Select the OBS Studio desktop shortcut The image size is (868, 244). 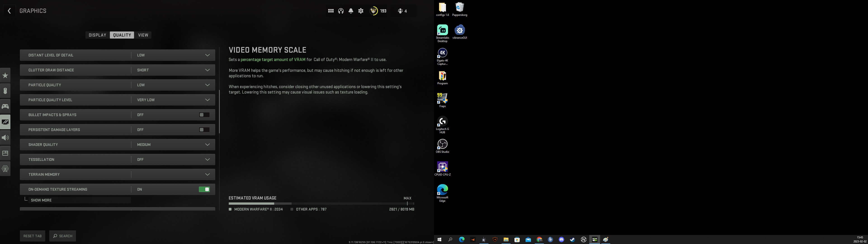pos(442,146)
